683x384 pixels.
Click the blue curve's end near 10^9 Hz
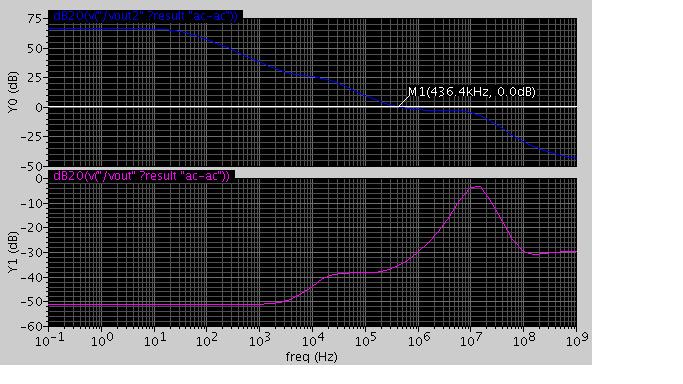point(574,158)
